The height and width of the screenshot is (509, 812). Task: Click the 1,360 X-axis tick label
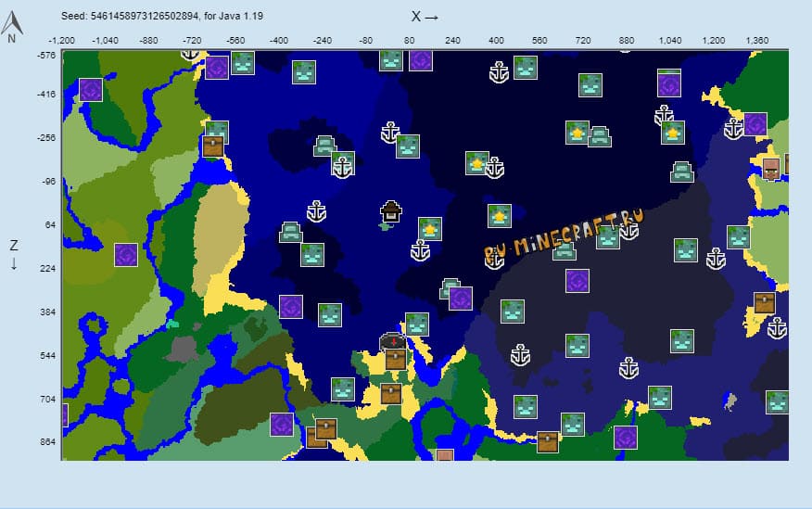point(756,41)
